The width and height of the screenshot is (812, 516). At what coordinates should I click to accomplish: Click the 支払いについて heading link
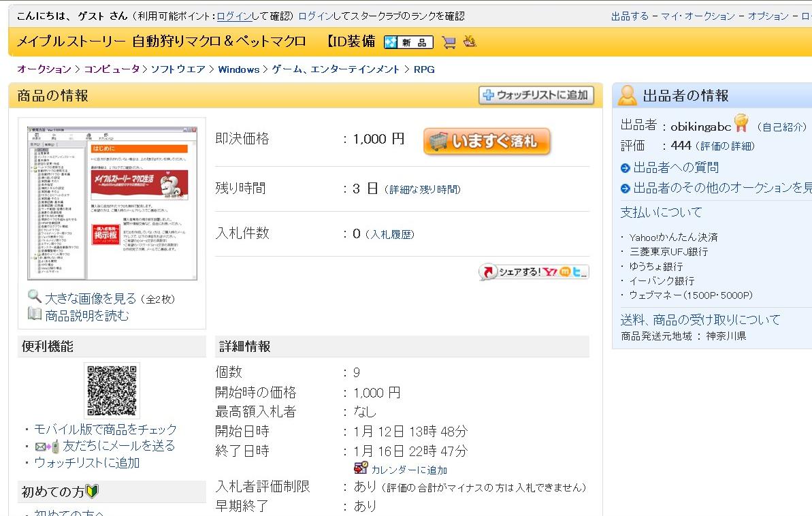662,212
